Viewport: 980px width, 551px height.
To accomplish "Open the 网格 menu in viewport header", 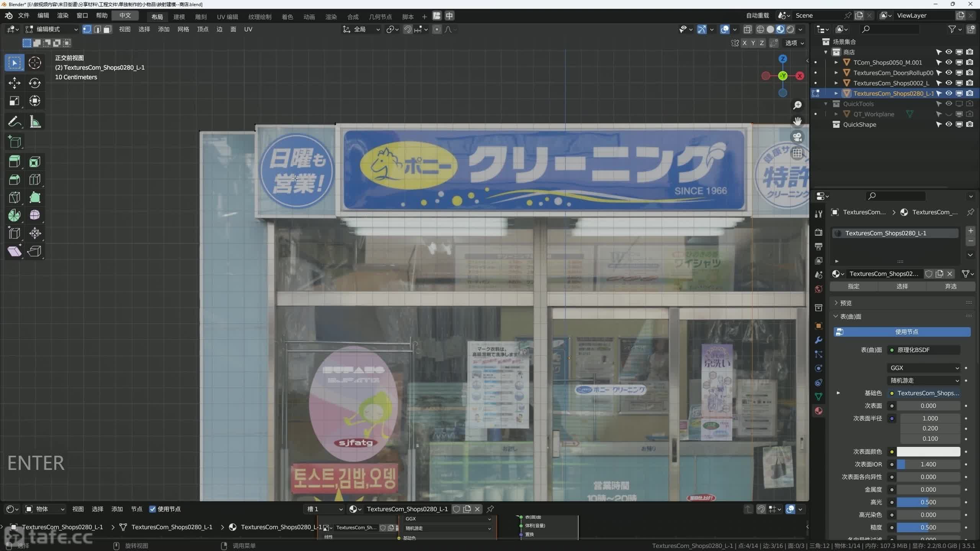I will click(x=183, y=29).
